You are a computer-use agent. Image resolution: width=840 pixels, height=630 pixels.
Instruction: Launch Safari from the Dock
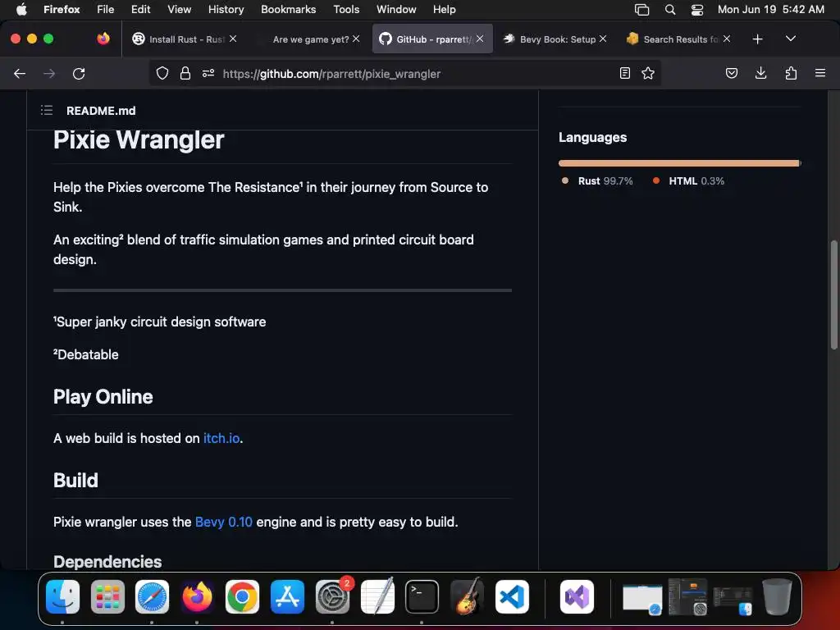(x=152, y=596)
